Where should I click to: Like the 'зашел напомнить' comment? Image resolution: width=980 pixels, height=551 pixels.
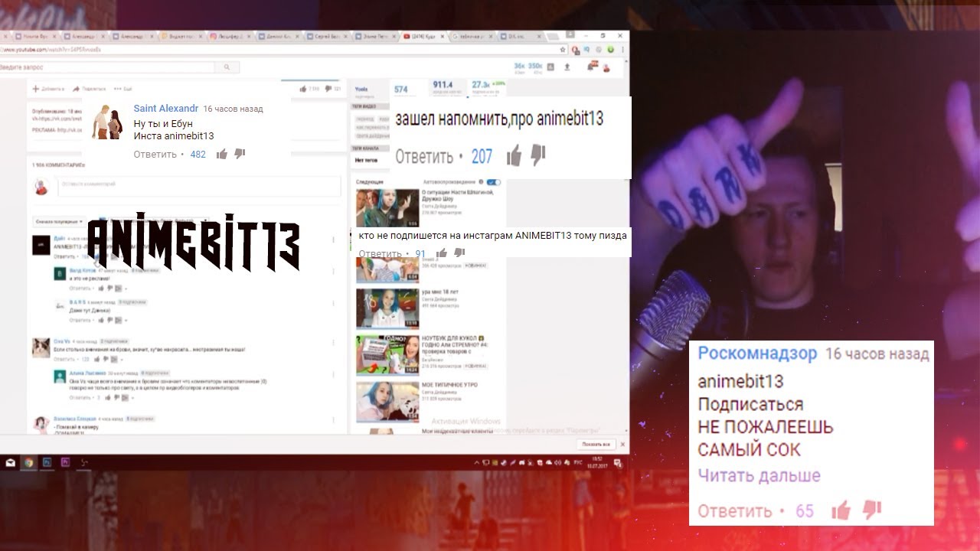[x=514, y=156]
